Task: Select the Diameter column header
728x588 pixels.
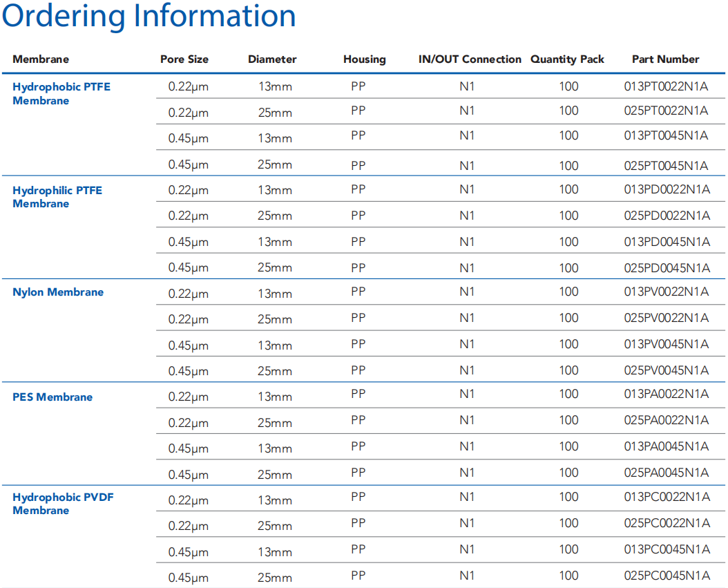Action: tap(272, 59)
